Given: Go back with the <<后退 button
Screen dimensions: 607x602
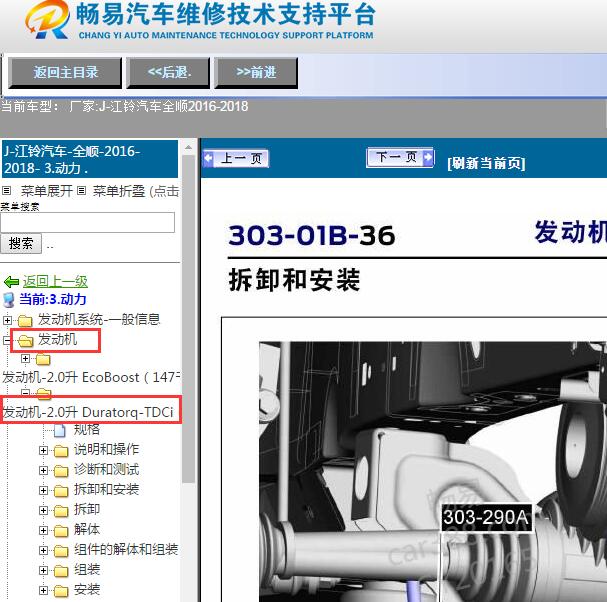Looking at the screenshot, I should tap(168, 72).
